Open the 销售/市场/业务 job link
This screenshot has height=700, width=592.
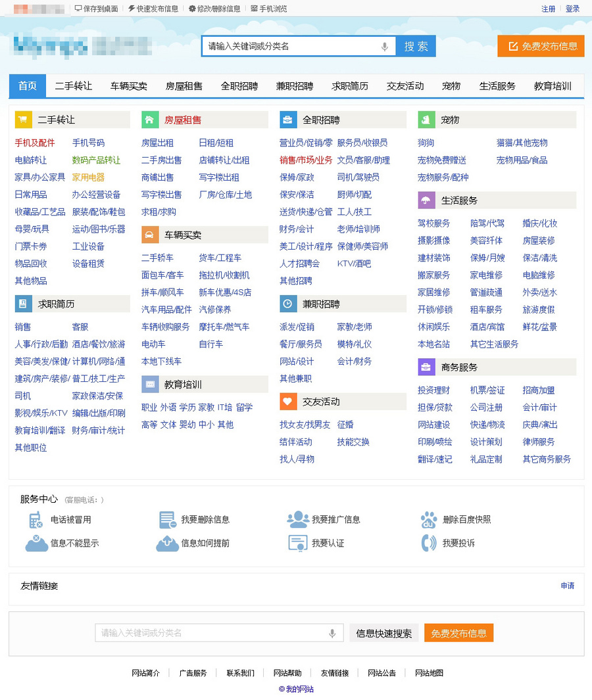[306, 160]
